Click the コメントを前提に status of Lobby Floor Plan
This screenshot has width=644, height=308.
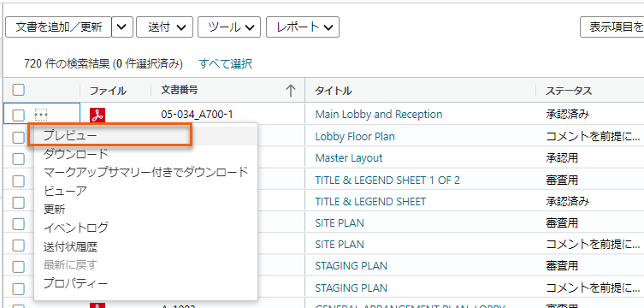[593, 136]
